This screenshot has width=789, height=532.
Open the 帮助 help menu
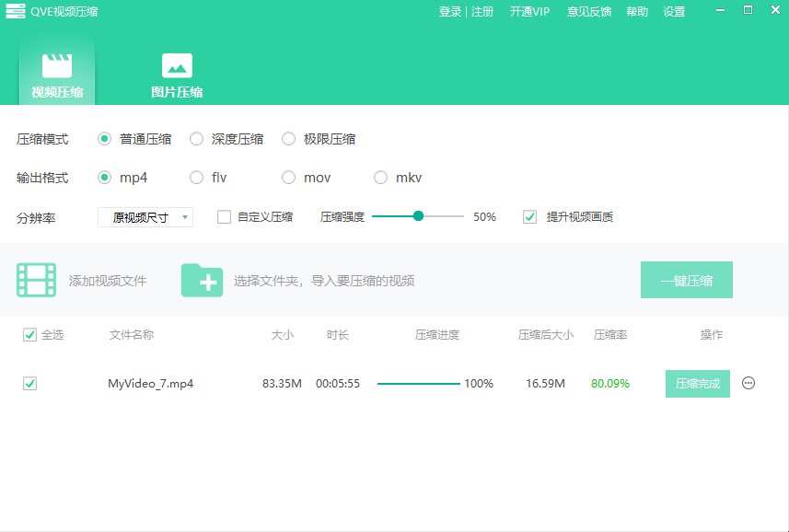637,12
